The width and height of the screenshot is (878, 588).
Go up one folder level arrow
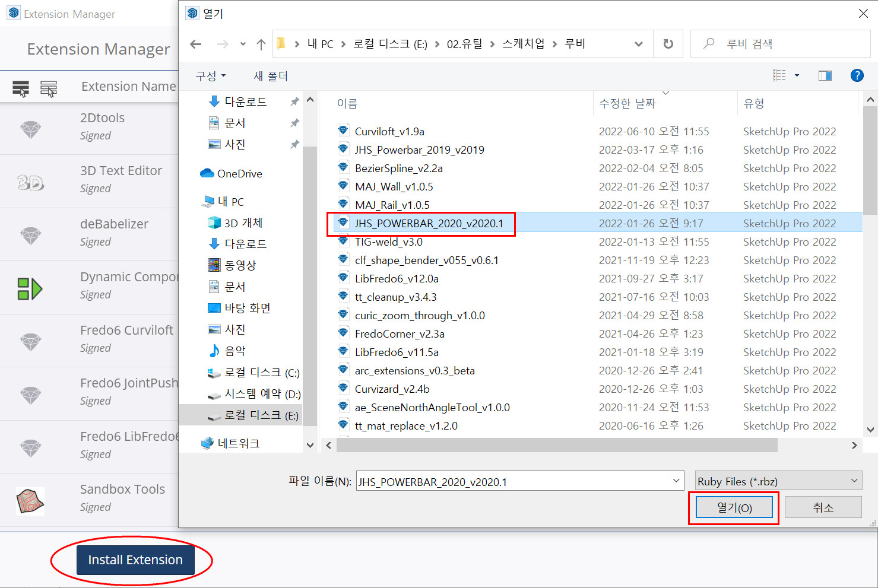(x=261, y=44)
